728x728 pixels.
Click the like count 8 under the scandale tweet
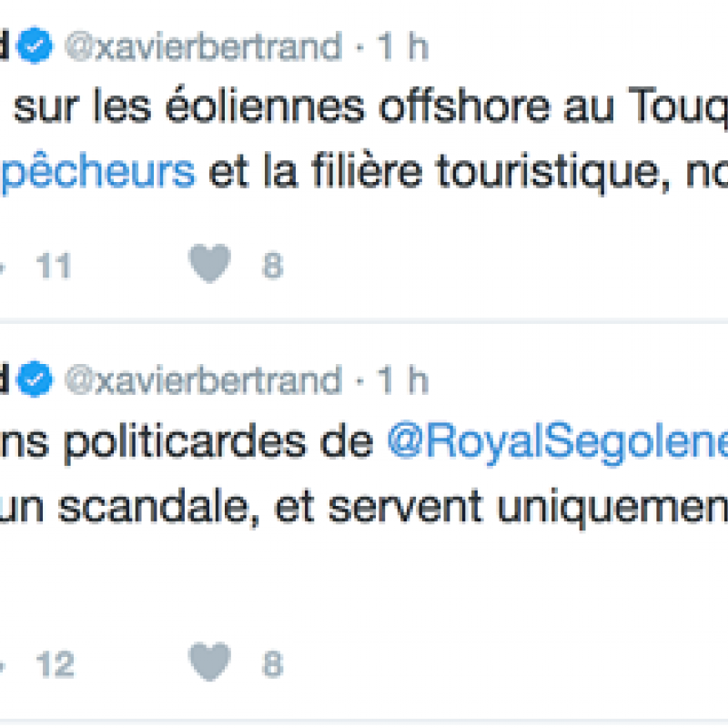click(272, 664)
